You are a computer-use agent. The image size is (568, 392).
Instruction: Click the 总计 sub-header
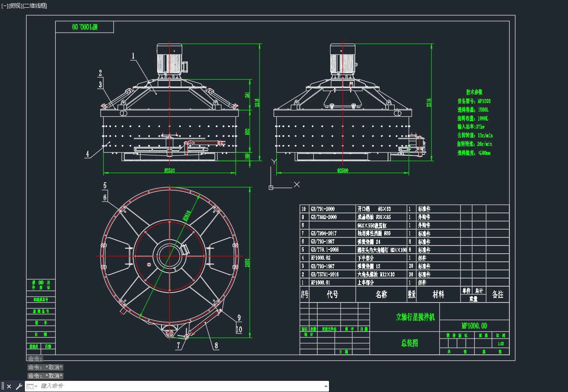[479, 291]
